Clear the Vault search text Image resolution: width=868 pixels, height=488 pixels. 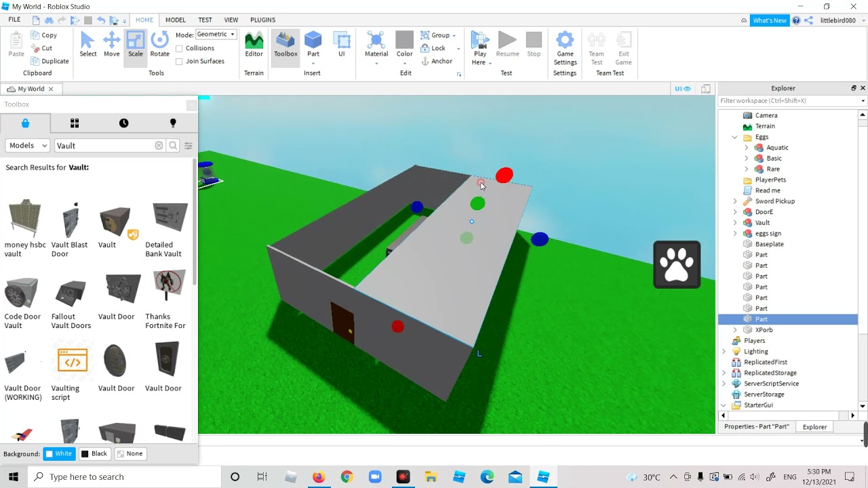point(159,146)
